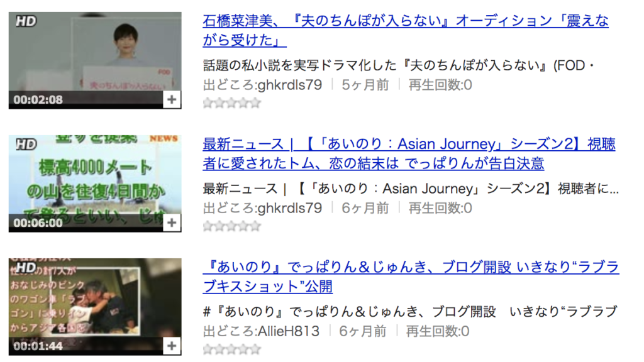Click the HD badge on the mountain news video
The image size is (644, 362).
(x=26, y=144)
